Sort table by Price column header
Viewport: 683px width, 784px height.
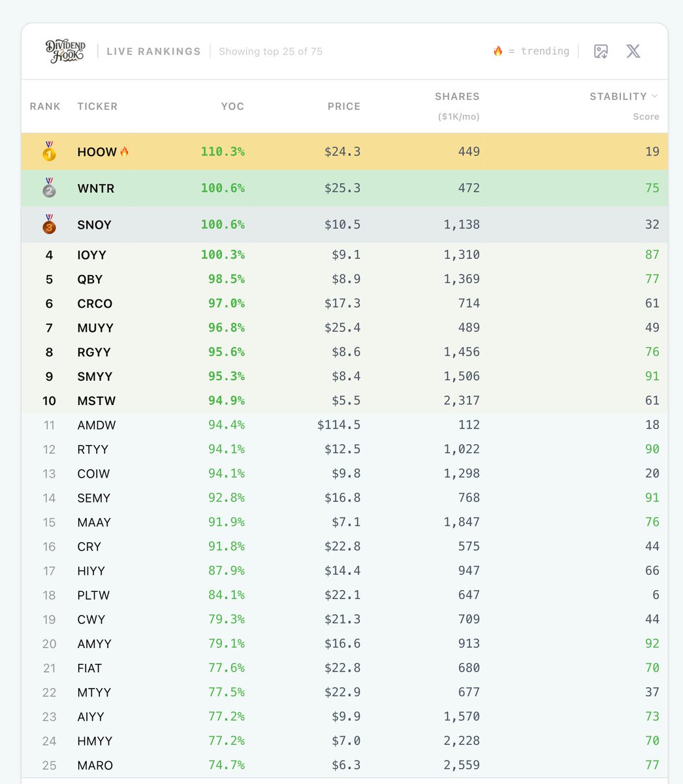pos(344,106)
